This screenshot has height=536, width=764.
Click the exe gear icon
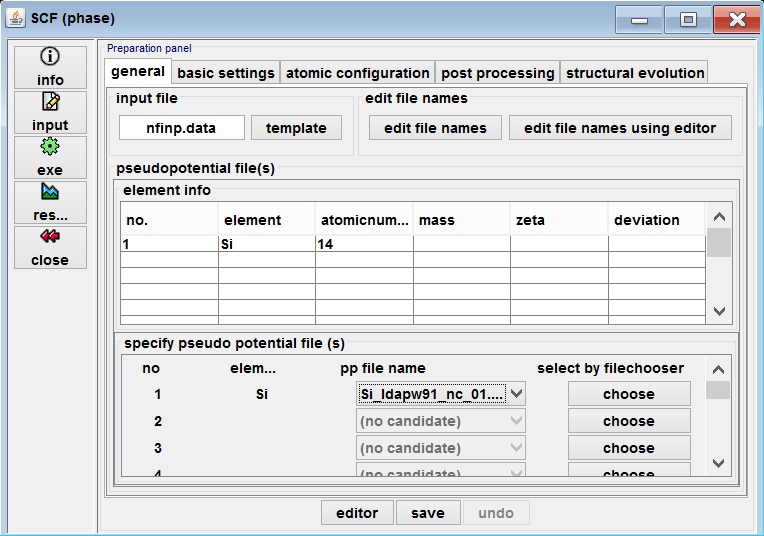tap(49, 147)
